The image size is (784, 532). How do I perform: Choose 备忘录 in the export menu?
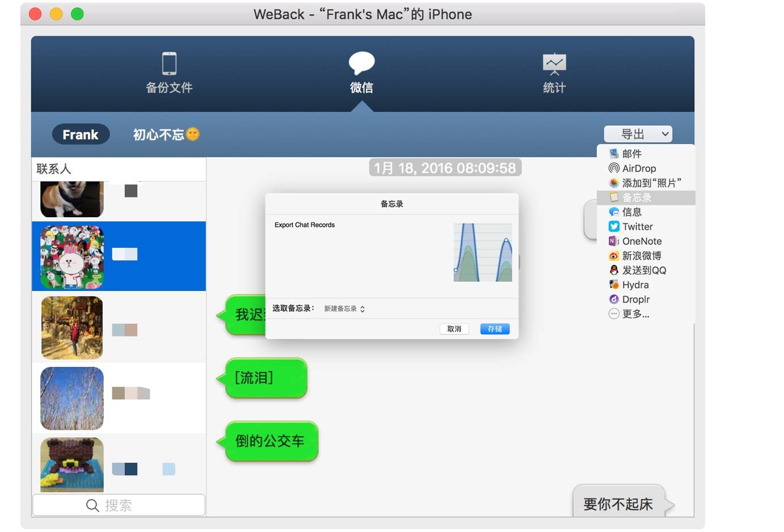tap(646, 197)
